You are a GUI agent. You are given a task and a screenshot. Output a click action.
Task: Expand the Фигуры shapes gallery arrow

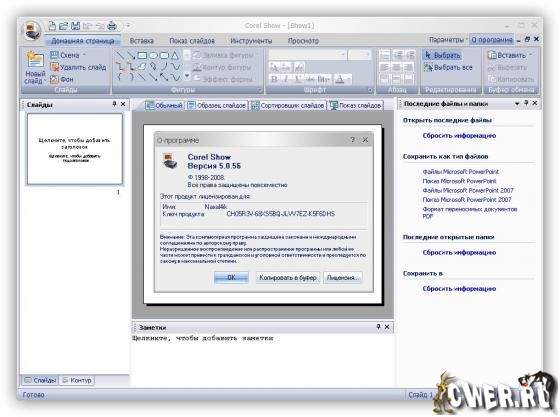[187, 76]
